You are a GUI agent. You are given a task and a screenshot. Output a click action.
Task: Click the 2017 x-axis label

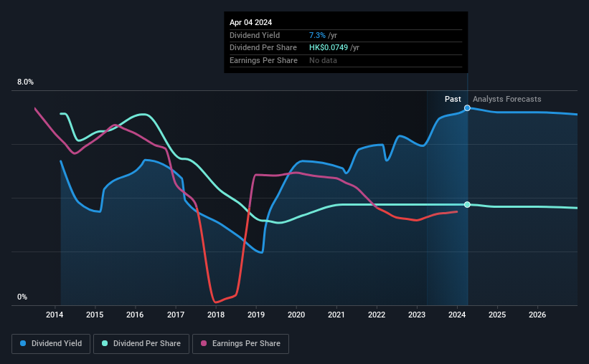click(176, 315)
